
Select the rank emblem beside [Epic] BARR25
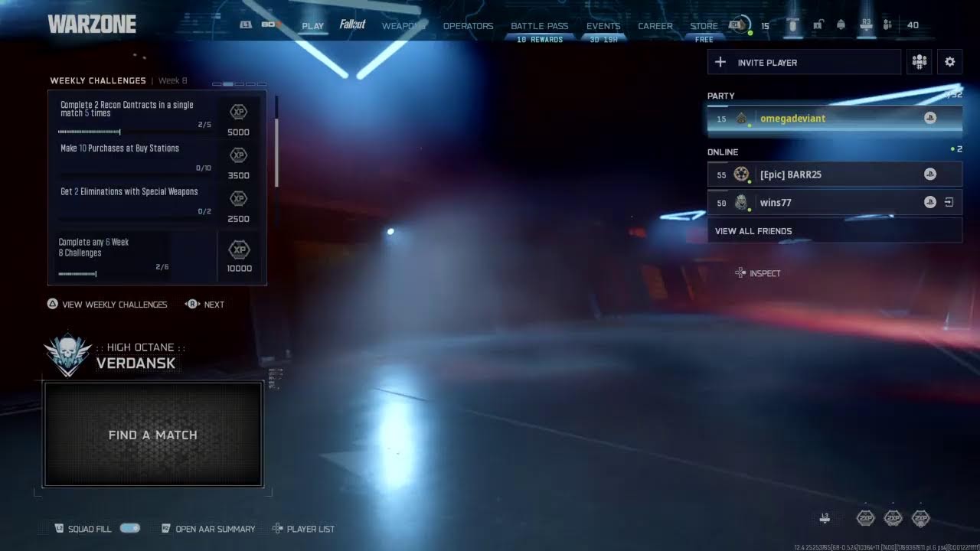pyautogui.click(x=741, y=174)
